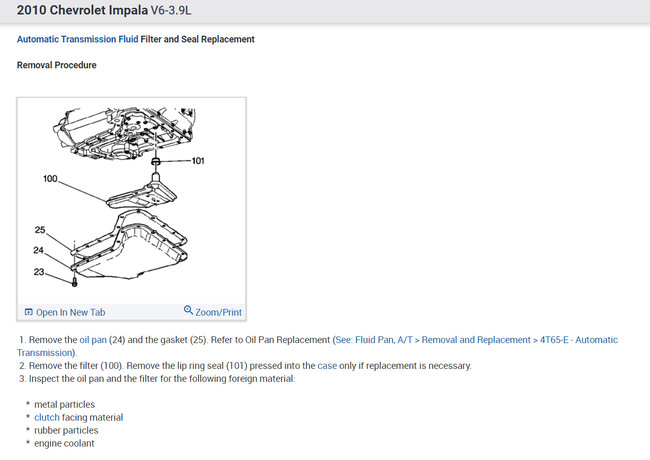Click the Zoom/Print link
Image resolution: width=650 pixels, height=460 pixels.
pos(218,312)
